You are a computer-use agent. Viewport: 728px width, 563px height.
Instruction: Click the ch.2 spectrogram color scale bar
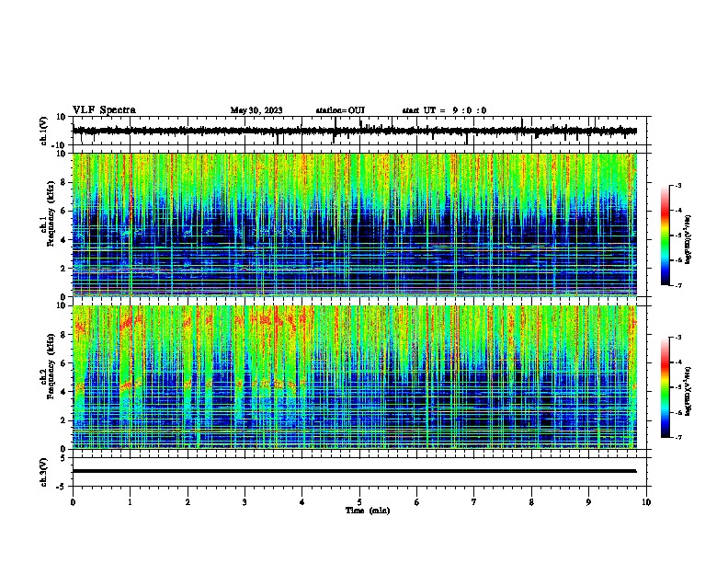click(x=665, y=387)
